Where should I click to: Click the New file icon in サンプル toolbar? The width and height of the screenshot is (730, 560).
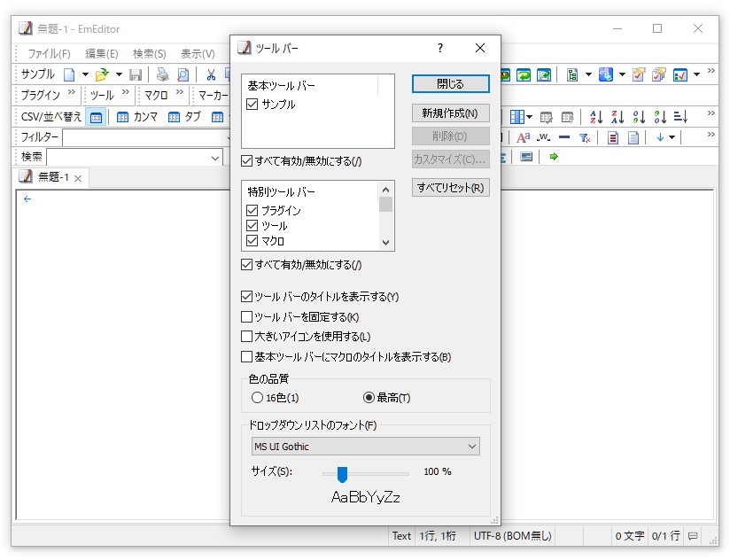click(69, 74)
